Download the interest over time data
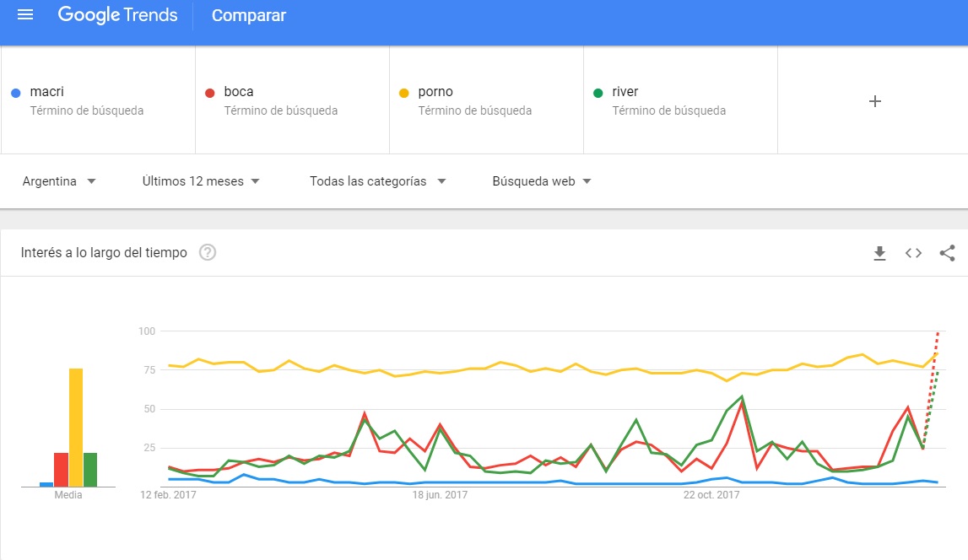The height and width of the screenshot is (560, 968). tap(879, 253)
